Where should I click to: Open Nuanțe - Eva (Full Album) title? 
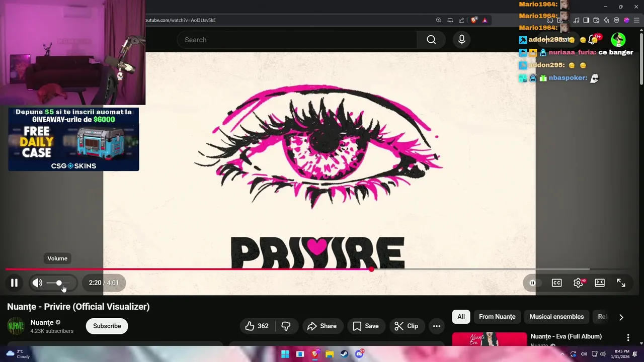coord(566,336)
